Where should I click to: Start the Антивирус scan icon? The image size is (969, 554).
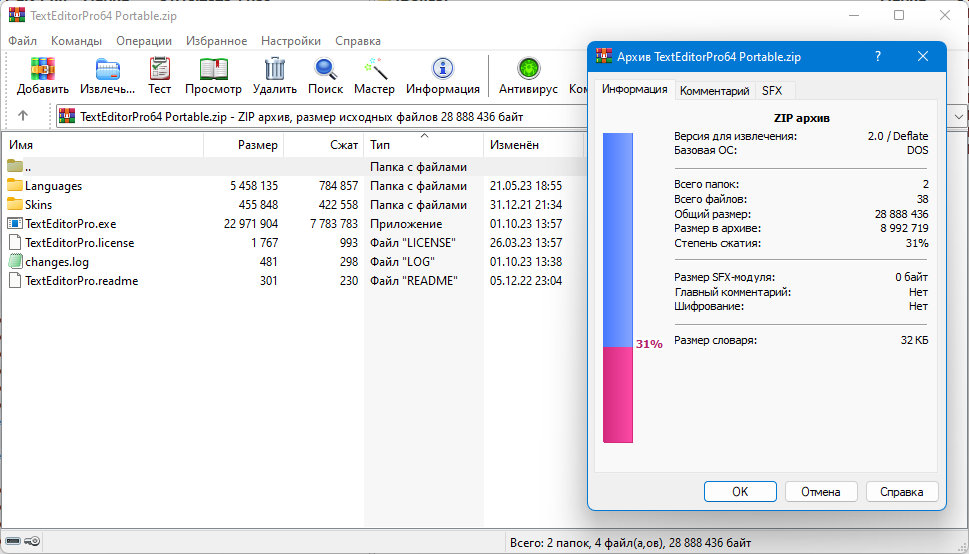click(x=528, y=69)
